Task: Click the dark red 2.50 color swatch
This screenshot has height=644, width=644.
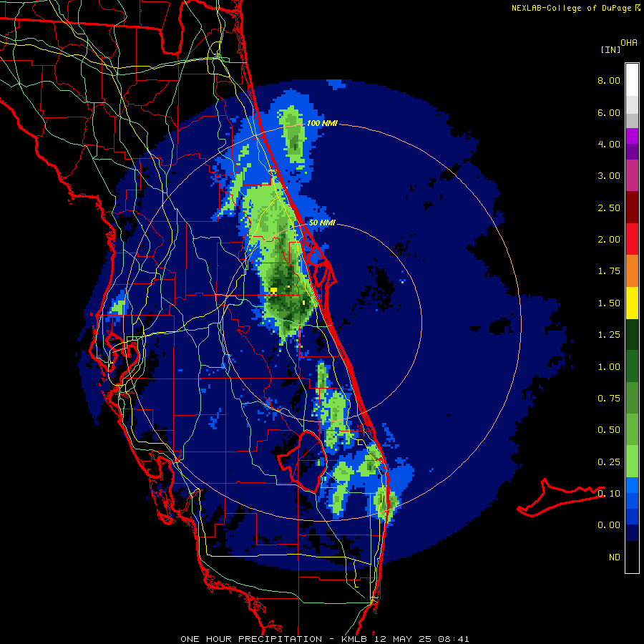Action: (632, 208)
